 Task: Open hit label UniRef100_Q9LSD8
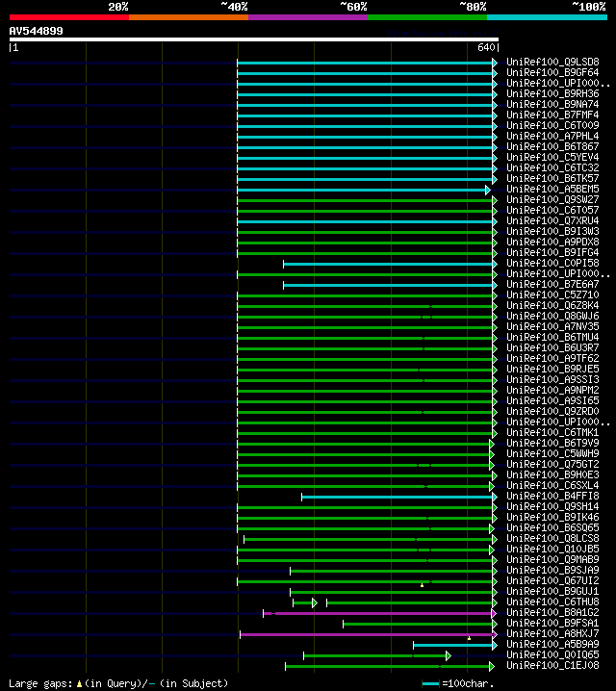point(552,63)
